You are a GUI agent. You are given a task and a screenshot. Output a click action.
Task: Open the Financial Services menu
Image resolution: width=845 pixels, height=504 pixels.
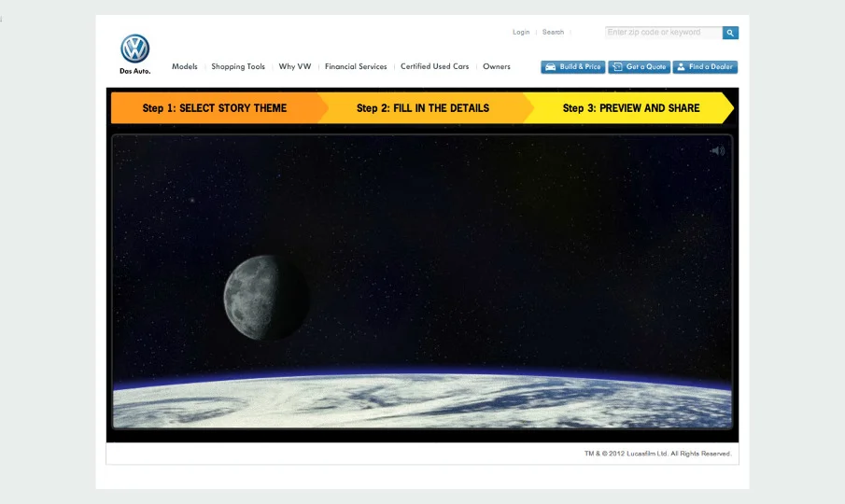coord(356,67)
